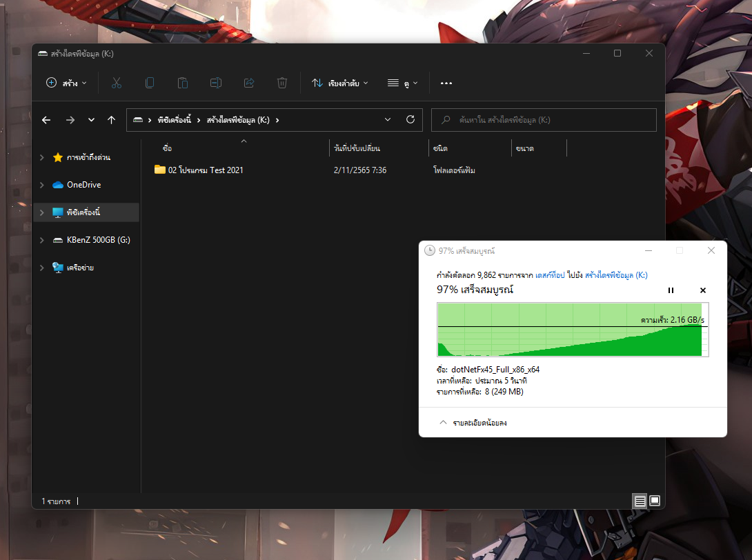This screenshot has height=560, width=752.
Task: Click the network icon in sidebar
Action: click(x=58, y=268)
